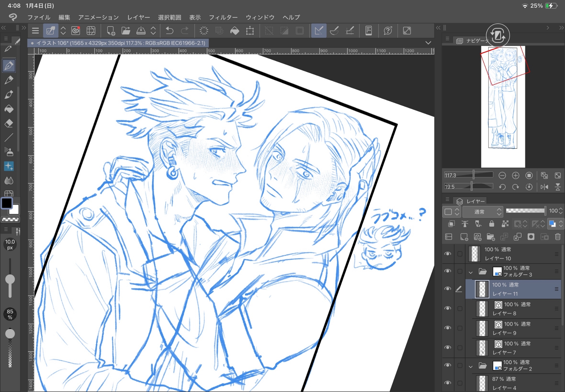
Task: Open the レイヤー menu in menu bar
Action: (138, 17)
